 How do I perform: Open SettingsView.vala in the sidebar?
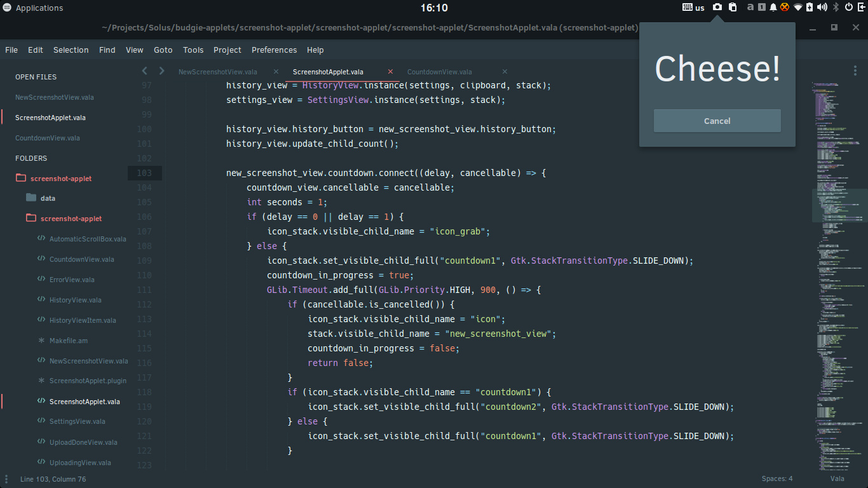coord(79,421)
